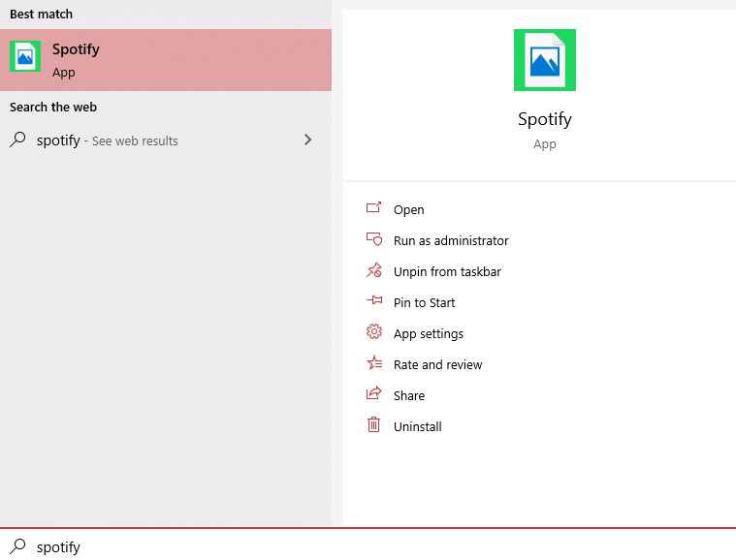
Task: Click the unpin icon beside Unpin from taskbar
Action: [374, 270]
